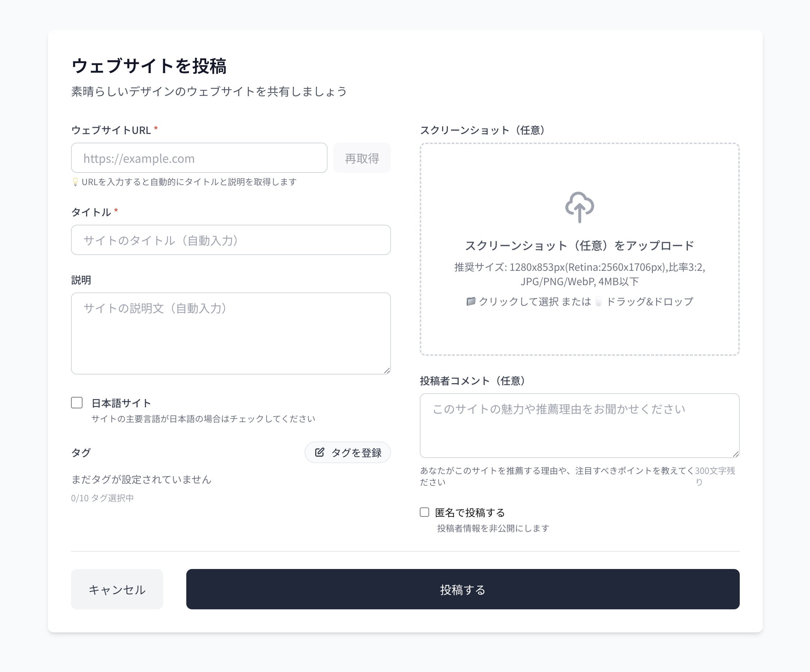Click キャンセル to cancel the post
The width and height of the screenshot is (810, 672).
tap(117, 590)
